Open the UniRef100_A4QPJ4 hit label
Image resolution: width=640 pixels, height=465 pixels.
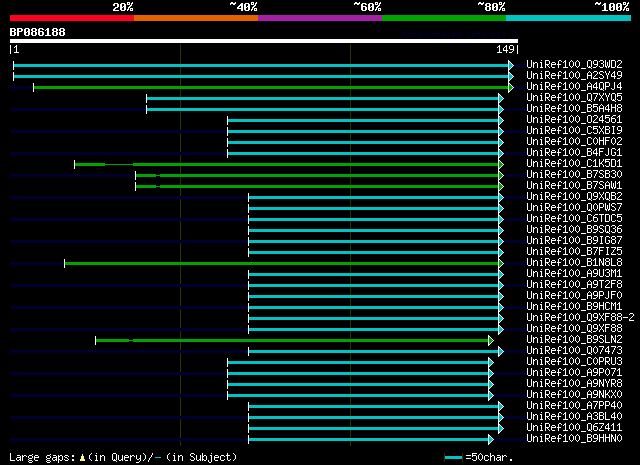(574, 86)
